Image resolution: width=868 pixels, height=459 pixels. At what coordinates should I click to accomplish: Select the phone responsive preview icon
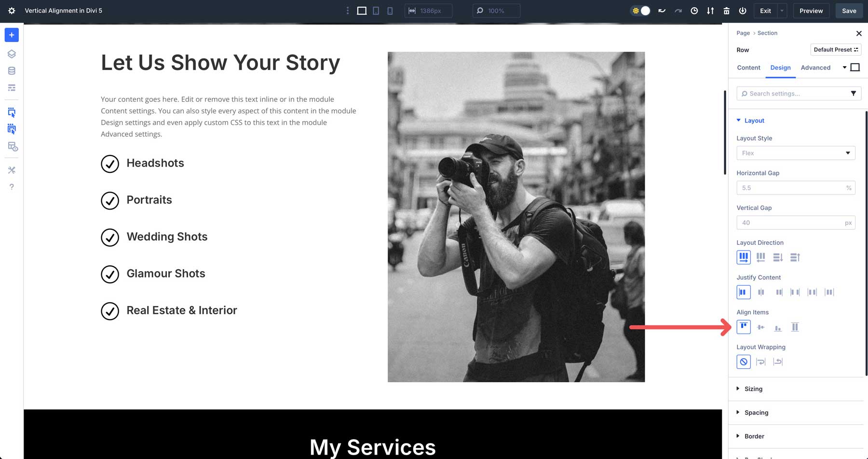(390, 10)
